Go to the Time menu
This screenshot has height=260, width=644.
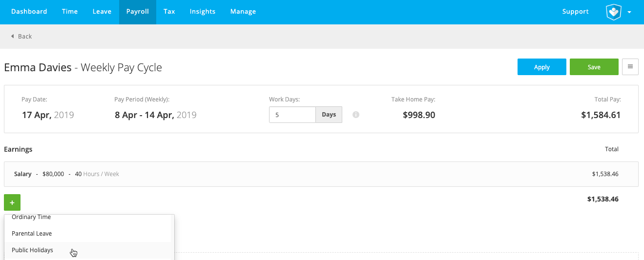70,12
